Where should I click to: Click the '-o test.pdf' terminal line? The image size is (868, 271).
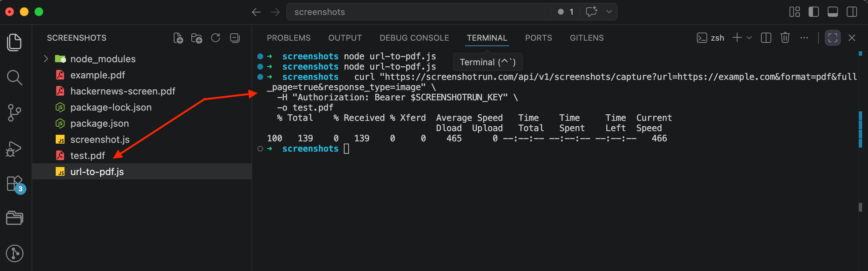(x=305, y=108)
